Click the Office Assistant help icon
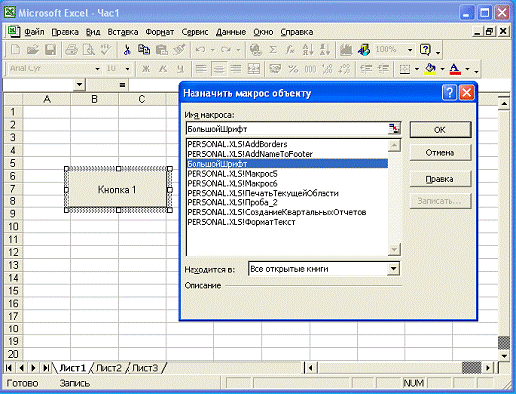This screenshot has width=516, height=394. tap(426, 50)
